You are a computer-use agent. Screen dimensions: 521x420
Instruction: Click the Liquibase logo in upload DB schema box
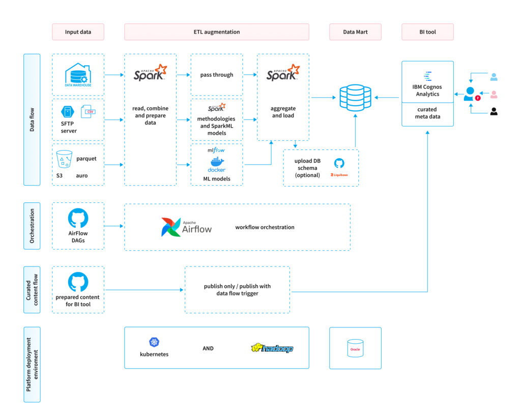coord(339,175)
